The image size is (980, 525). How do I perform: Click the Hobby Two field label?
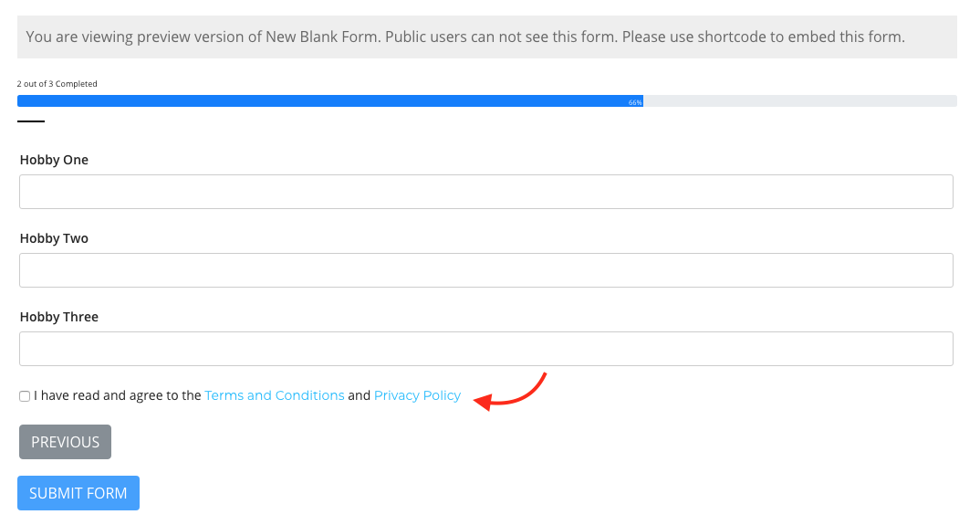[x=54, y=238]
